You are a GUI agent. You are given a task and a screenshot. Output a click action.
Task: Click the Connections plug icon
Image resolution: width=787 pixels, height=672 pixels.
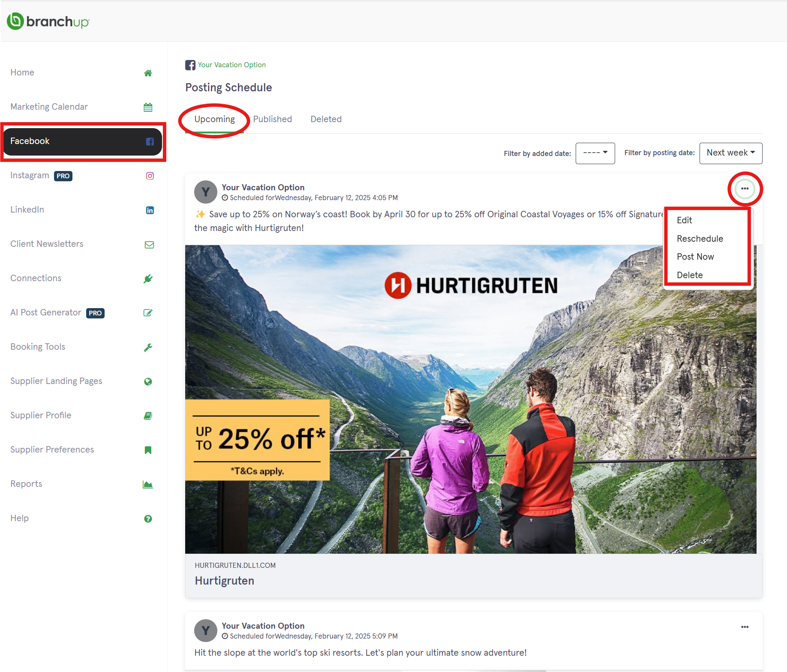[148, 279]
